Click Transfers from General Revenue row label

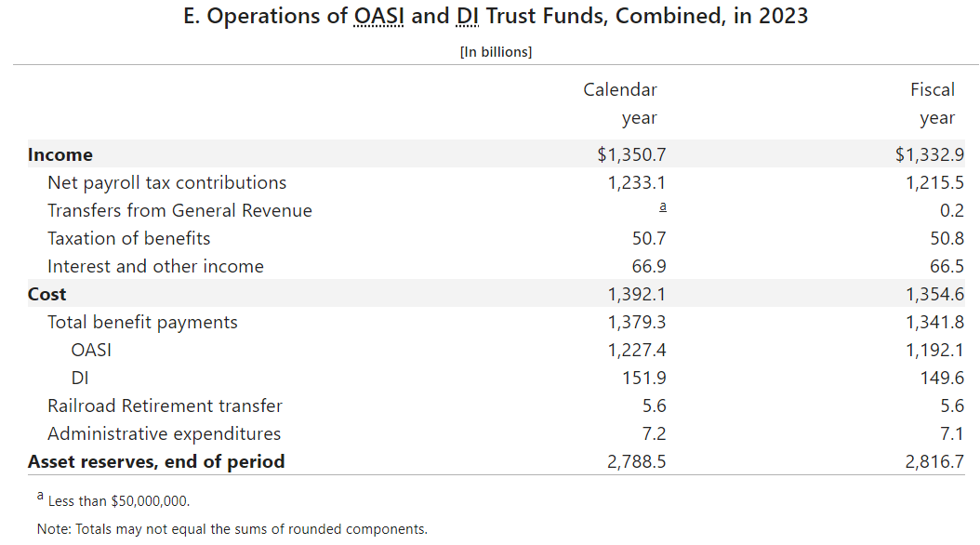[x=179, y=210]
